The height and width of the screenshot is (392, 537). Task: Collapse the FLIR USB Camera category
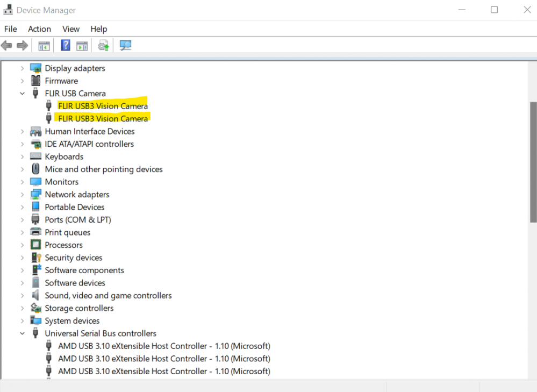coord(22,94)
